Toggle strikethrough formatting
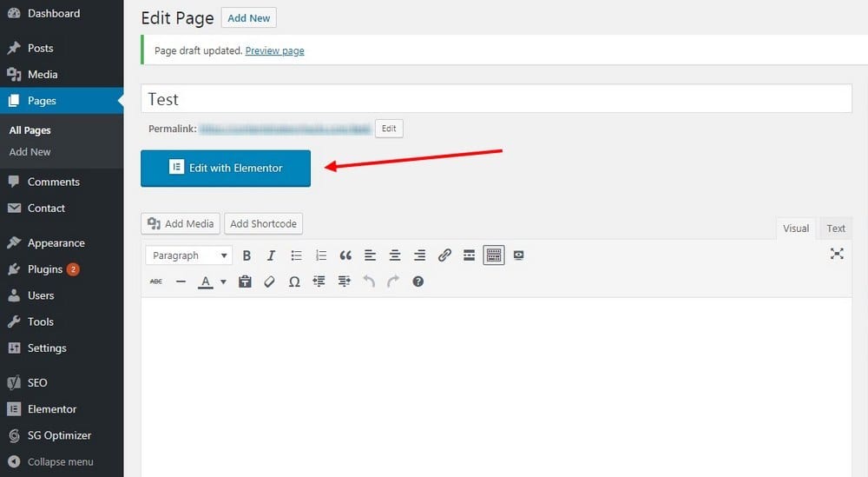The image size is (868, 477). point(156,282)
